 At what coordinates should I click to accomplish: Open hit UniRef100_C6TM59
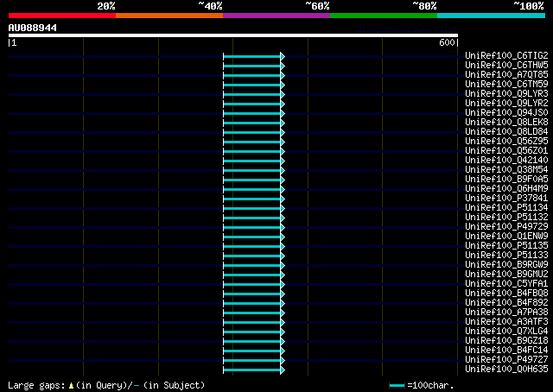506,85
